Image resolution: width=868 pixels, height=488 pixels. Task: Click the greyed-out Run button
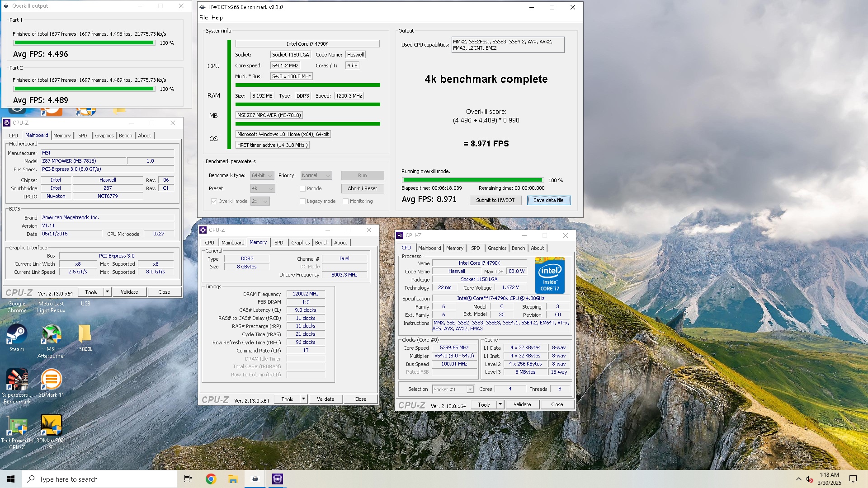(x=362, y=175)
